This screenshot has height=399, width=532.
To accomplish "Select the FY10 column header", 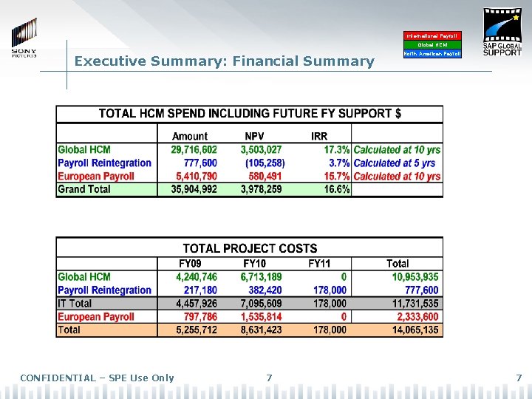I will 254,264.
